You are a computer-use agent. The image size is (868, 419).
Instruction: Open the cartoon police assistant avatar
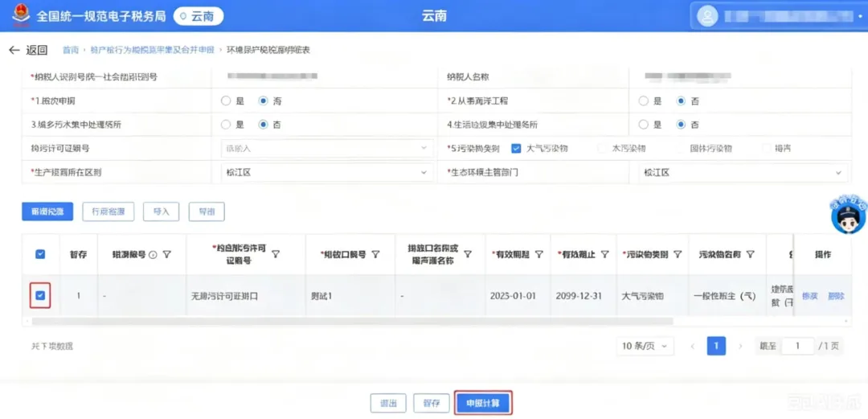tap(848, 214)
